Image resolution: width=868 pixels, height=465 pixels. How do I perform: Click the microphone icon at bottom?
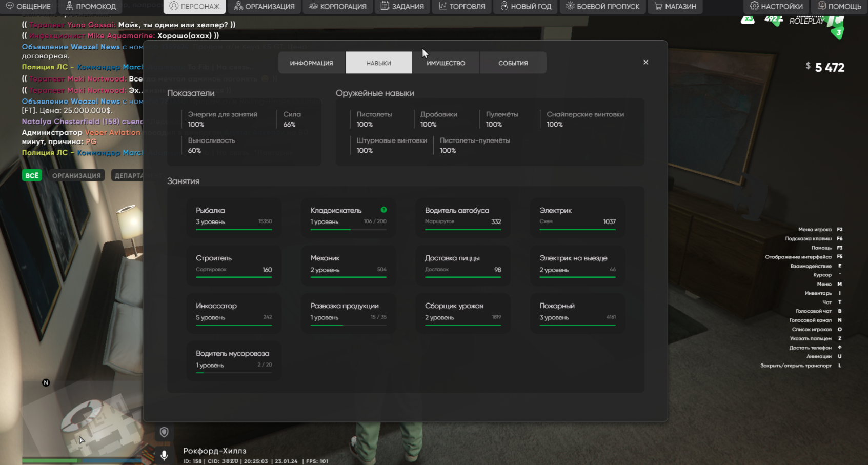[x=164, y=455]
